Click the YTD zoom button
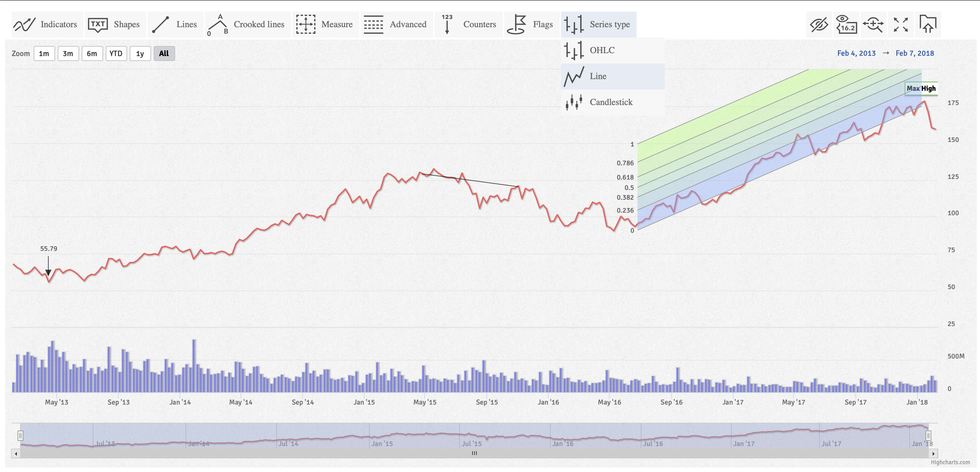 point(116,53)
